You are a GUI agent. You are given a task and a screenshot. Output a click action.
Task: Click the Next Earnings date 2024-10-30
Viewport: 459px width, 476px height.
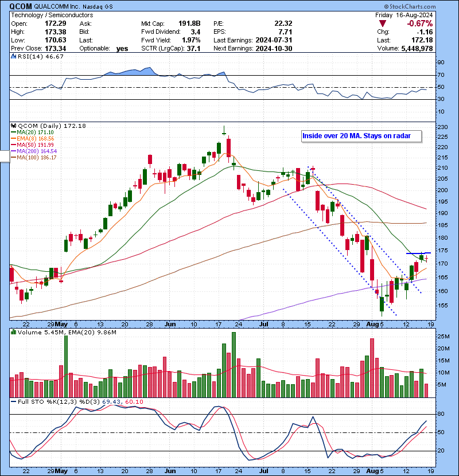pyautogui.click(x=274, y=48)
